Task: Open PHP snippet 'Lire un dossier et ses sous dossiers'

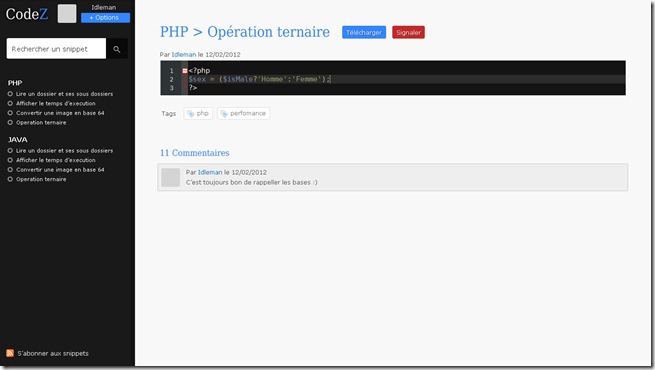Action: (x=64, y=94)
